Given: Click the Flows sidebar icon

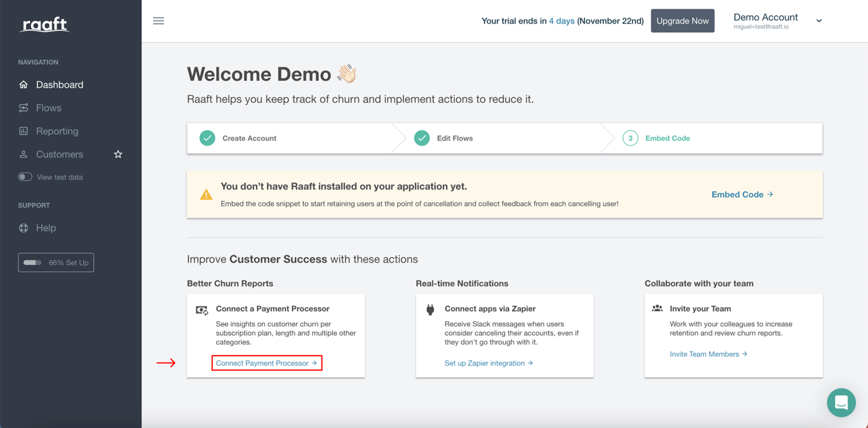Looking at the screenshot, I should 24,108.
